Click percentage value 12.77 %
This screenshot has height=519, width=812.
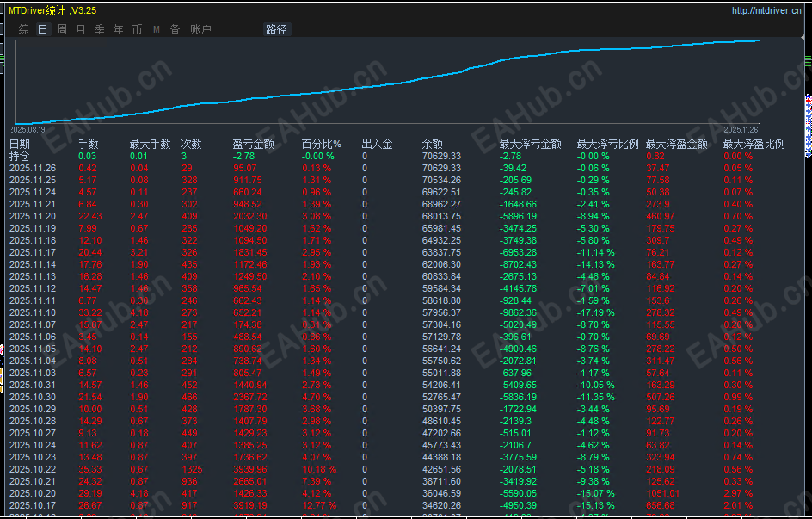point(319,505)
